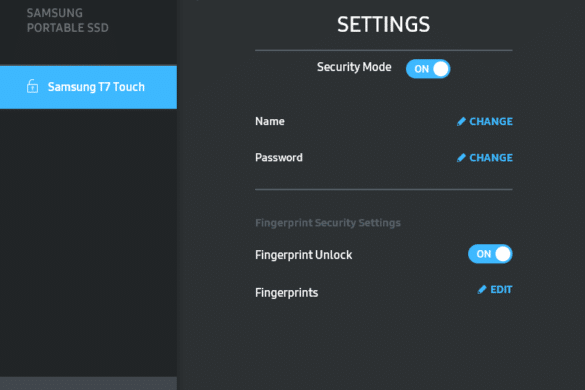585x390 pixels.
Task: Change the drive Name
Action: [x=485, y=122]
